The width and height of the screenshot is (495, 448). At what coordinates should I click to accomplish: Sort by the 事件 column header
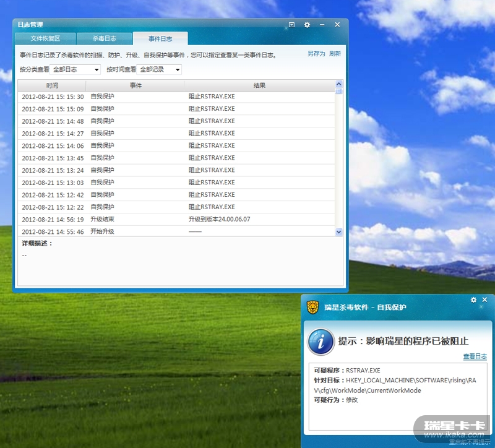click(x=136, y=85)
